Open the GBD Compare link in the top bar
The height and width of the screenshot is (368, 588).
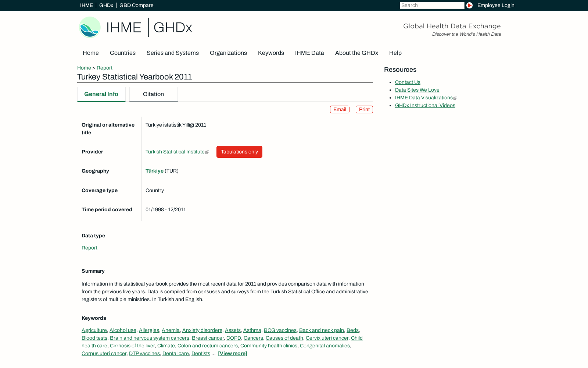click(136, 5)
